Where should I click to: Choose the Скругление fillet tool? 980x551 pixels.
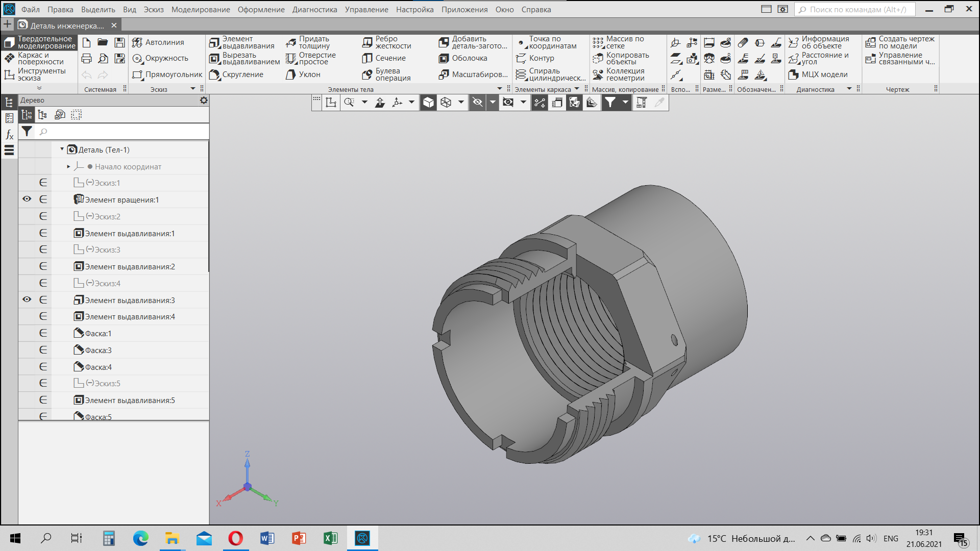(237, 74)
